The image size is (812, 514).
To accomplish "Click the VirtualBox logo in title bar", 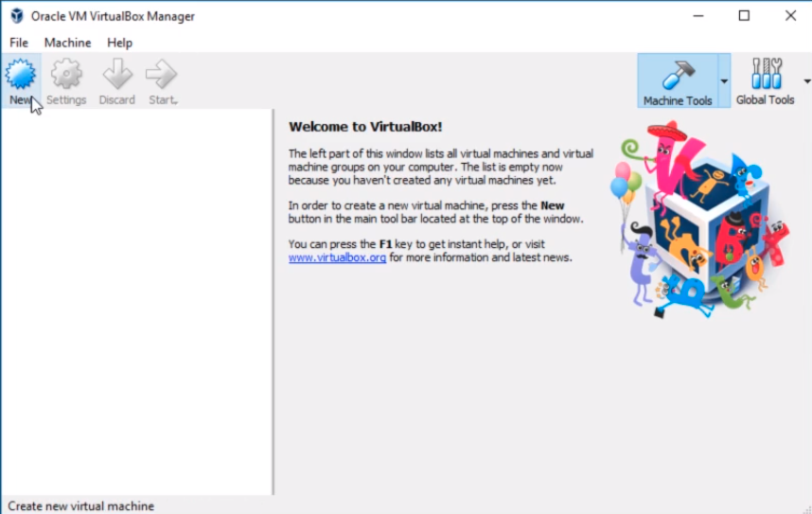I will pos(16,16).
